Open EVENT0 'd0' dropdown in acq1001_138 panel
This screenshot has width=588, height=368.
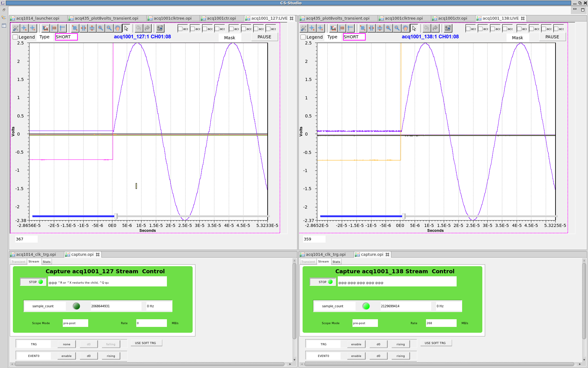click(x=379, y=356)
